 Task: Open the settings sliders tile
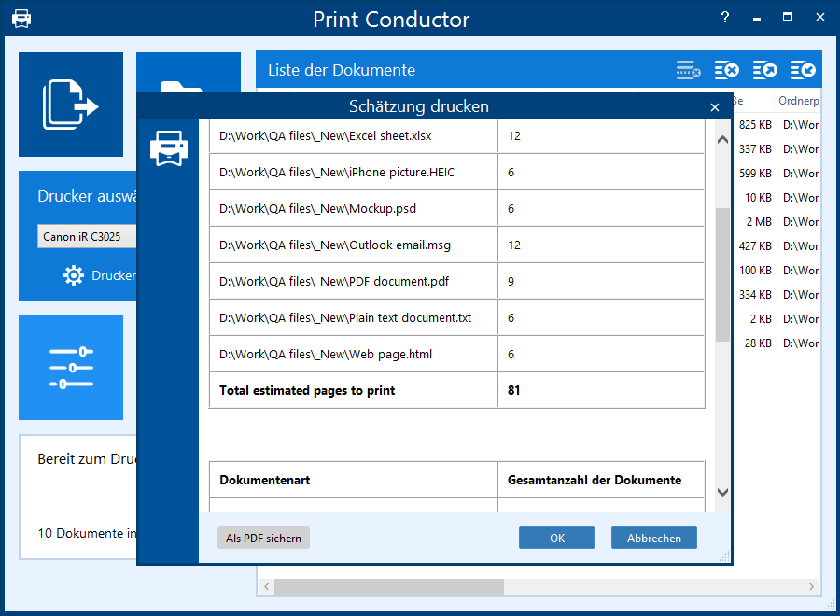click(x=71, y=368)
